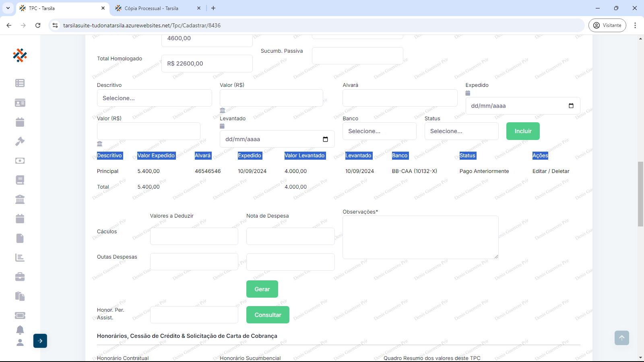Click into the Observações text area
Viewport: 644px width, 362px height.
coord(420,237)
